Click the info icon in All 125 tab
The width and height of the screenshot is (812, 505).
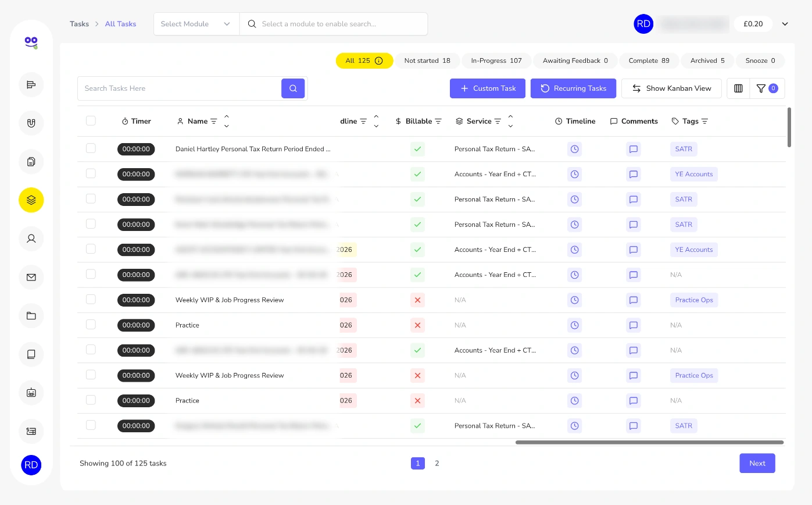pos(379,61)
